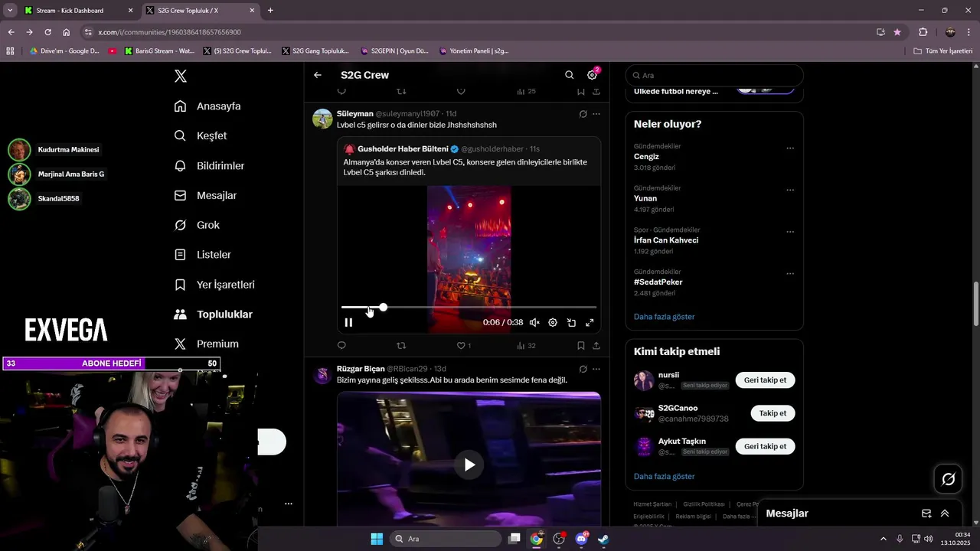
Task: Open community settings gear icon
Action: (592, 75)
